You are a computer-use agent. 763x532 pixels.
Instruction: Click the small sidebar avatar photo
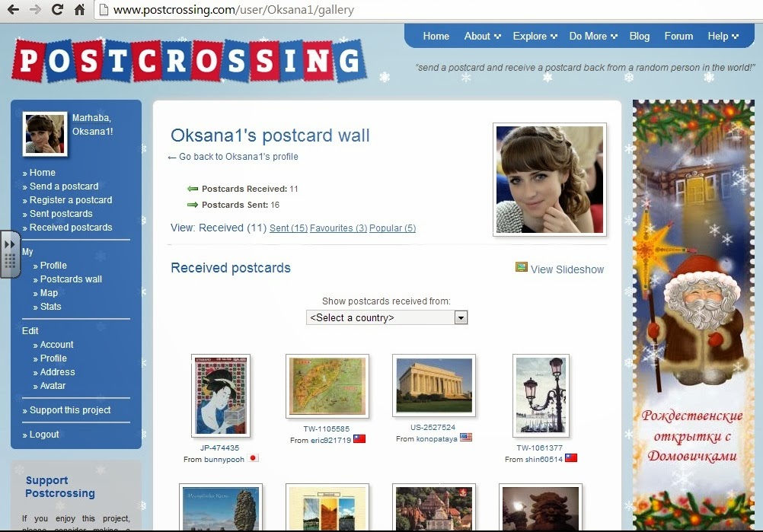(x=45, y=134)
